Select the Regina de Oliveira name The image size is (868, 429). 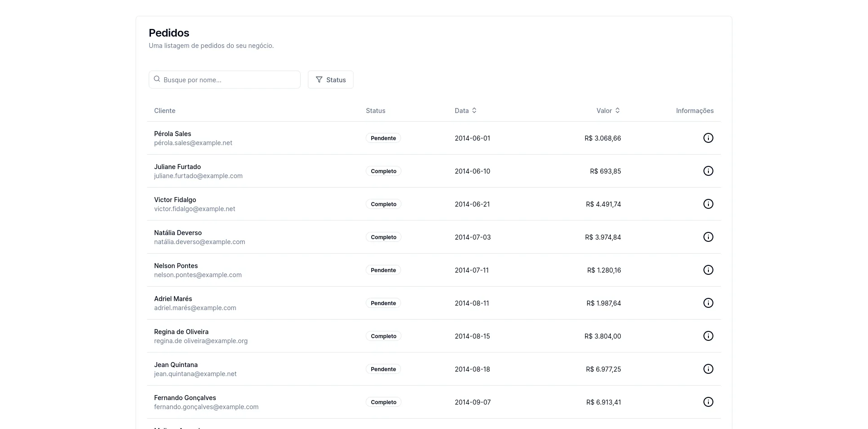181,332
